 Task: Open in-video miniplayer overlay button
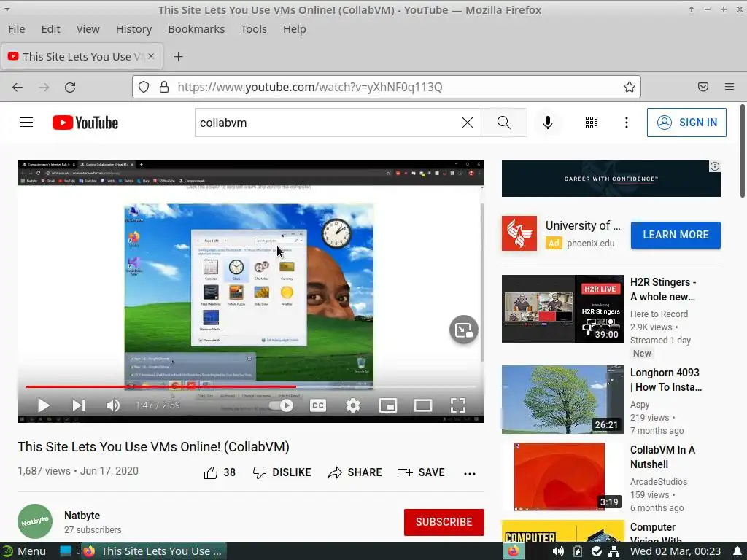tap(463, 330)
